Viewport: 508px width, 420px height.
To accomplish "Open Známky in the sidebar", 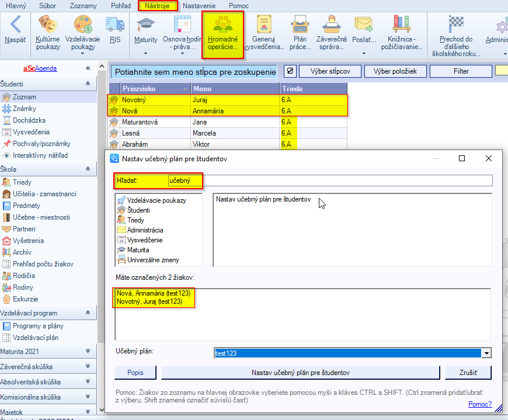I will (25, 109).
